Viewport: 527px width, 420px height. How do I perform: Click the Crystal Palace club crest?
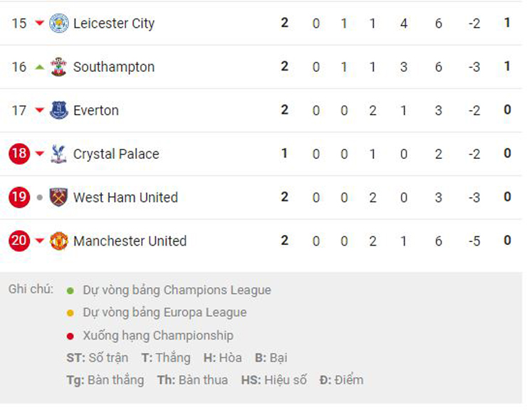(x=58, y=154)
